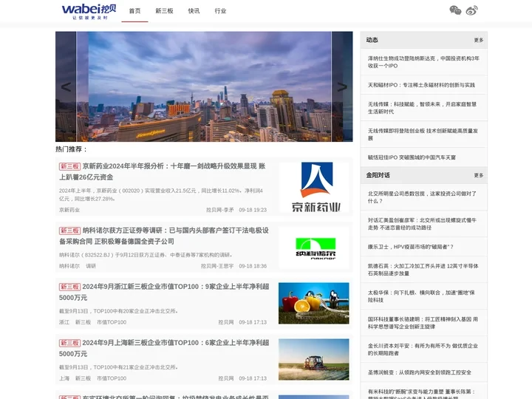Open 纳科诺尔获方正证券等调研 article headline

click(x=164, y=236)
